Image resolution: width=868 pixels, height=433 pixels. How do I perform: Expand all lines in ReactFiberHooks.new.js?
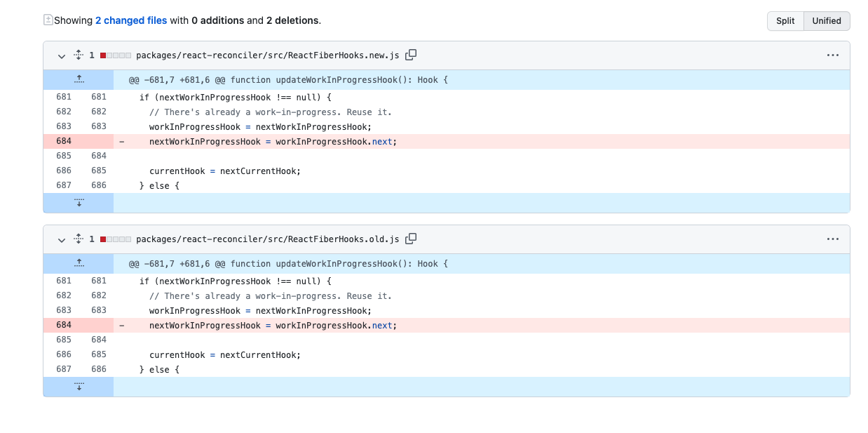[79, 55]
